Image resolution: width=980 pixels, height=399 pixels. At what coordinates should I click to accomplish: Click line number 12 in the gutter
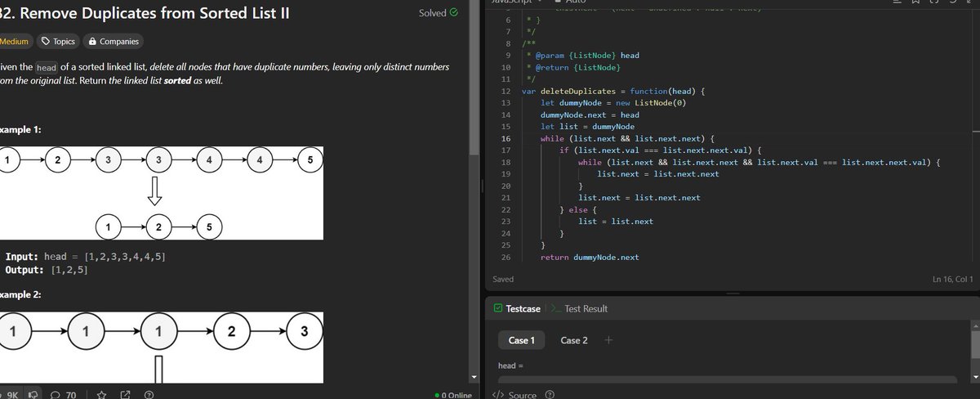(506, 92)
